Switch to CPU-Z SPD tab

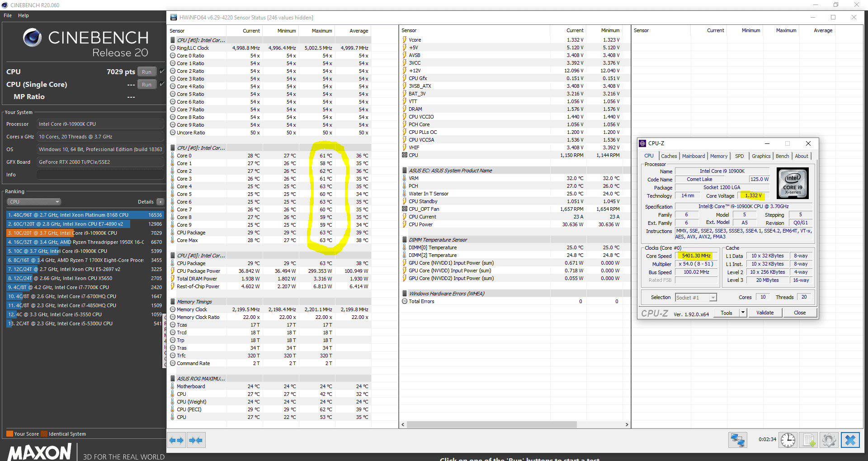740,156
